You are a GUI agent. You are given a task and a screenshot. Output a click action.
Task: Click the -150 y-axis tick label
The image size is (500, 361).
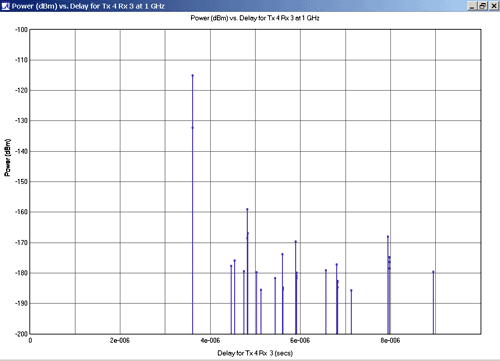pyautogui.click(x=21, y=182)
